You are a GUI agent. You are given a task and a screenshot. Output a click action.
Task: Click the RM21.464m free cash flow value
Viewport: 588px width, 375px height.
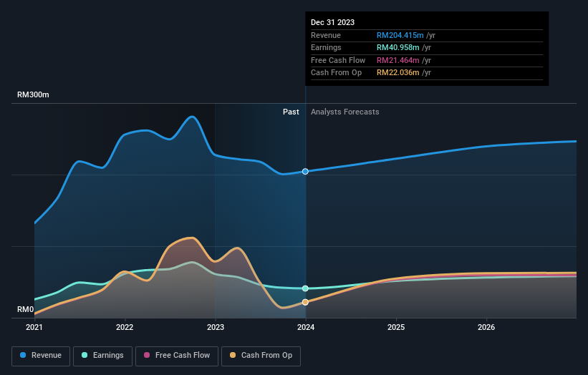(x=398, y=60)
